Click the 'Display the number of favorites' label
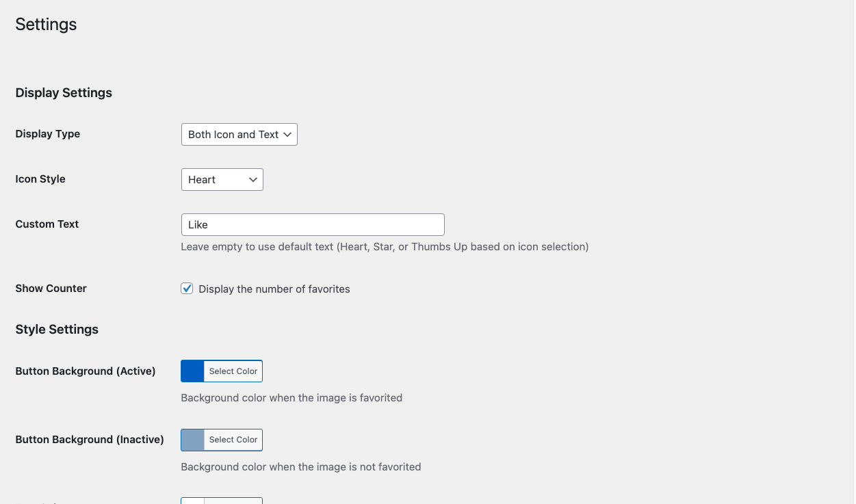This screenshot has width=856, height=504. tap(274, 289)
